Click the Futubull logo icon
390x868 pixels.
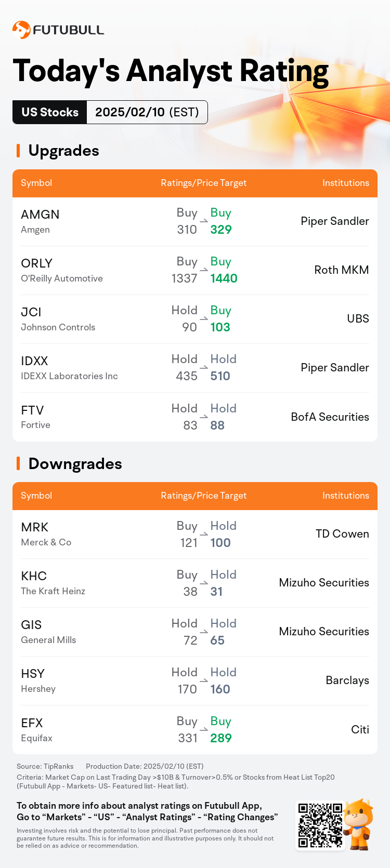pyautogui.click(x=21, y=30)
